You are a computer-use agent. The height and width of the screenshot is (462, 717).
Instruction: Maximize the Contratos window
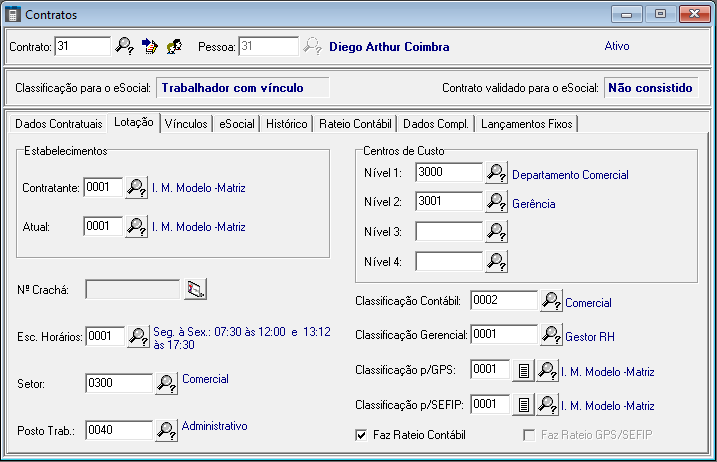tap(660, 14)
